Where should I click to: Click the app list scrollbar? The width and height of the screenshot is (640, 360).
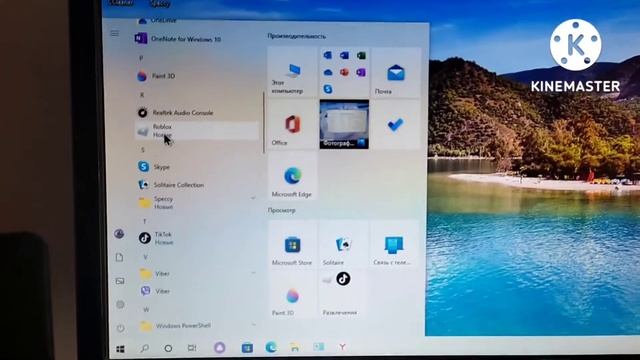pos(264,122)
